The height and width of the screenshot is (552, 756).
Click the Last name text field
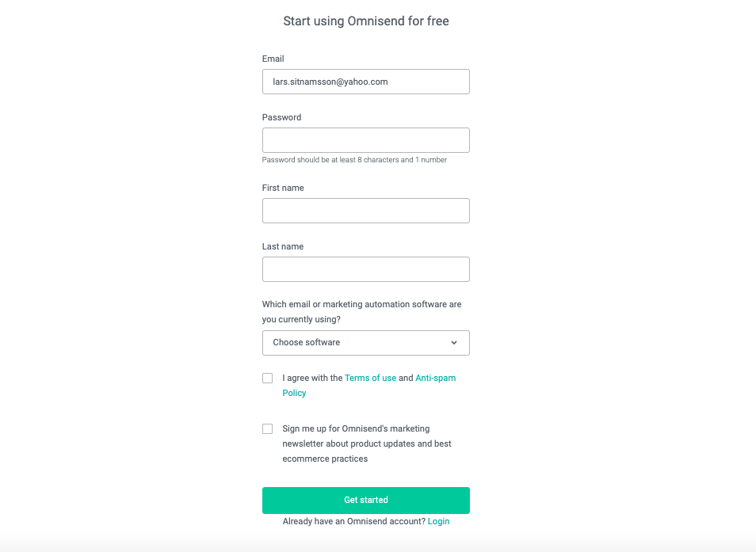pos(365,269)
